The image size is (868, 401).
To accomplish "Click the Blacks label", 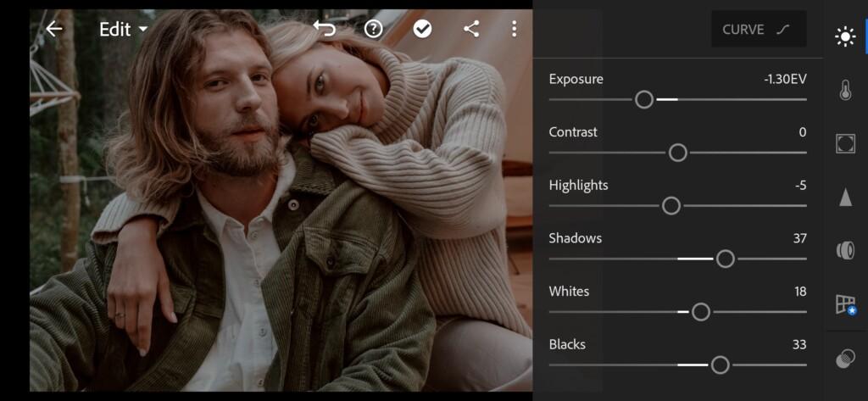I will (567, 344).
